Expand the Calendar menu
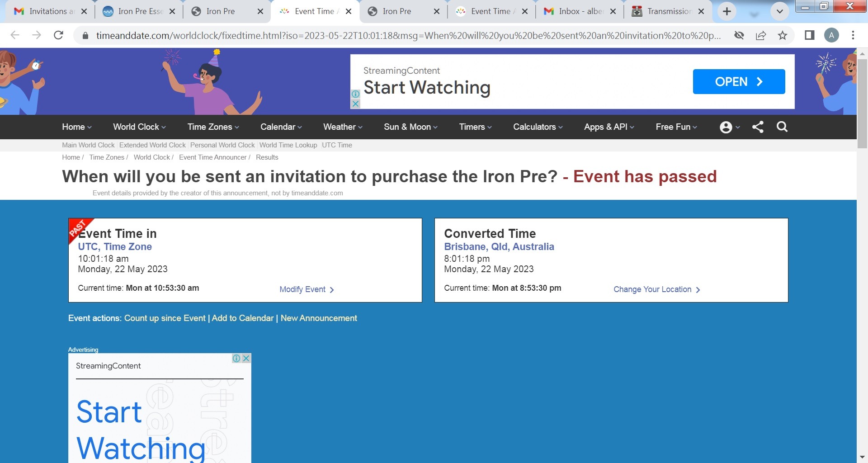 click(x=281, y=127)
